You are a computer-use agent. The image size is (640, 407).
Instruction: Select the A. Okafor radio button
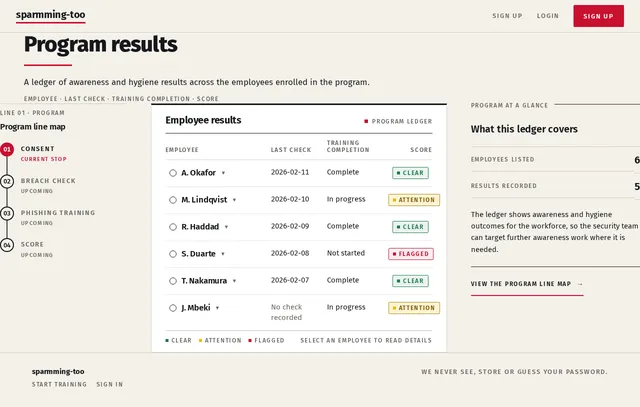[x=173, y=173]
